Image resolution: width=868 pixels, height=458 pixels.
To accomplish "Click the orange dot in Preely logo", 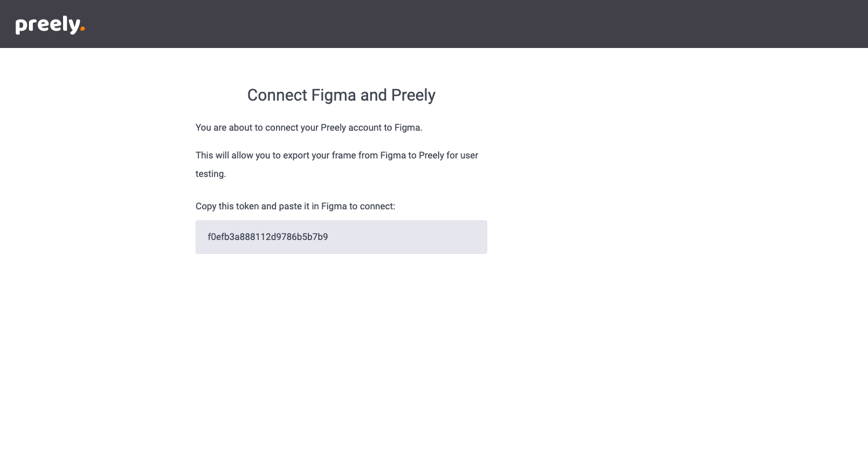I will (83, 28).
